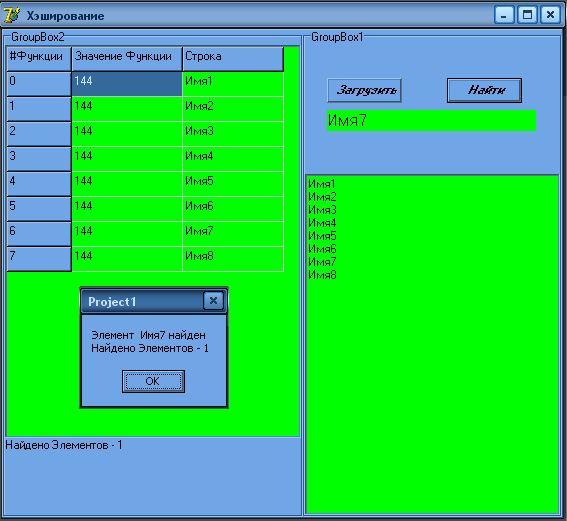This screenshot has height=521, width=567.
Task: Click Имя1 line in the green memo list
Action: 321,184
